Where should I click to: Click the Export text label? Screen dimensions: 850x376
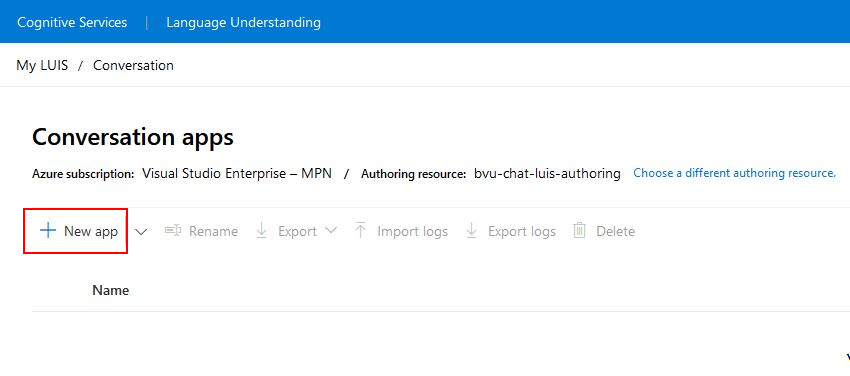[x=298, y=231]
